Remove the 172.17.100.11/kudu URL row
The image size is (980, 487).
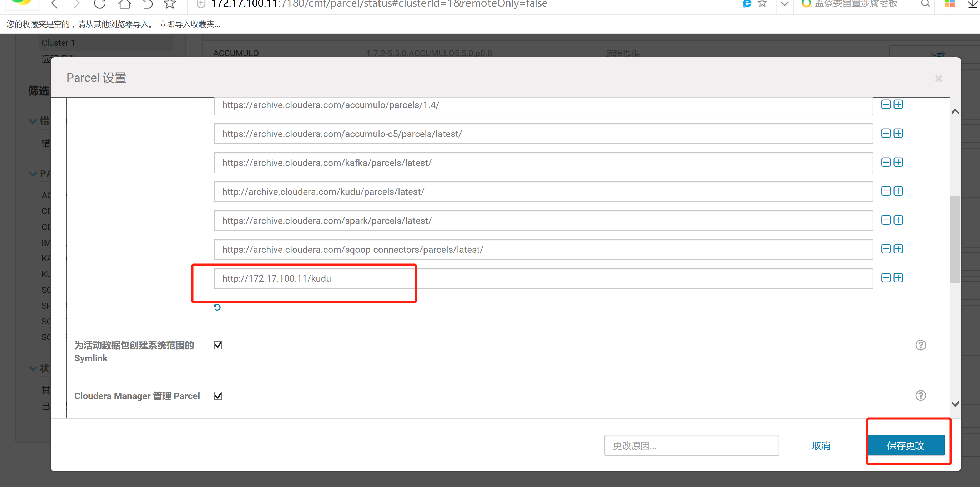click(x=886, y=278)
